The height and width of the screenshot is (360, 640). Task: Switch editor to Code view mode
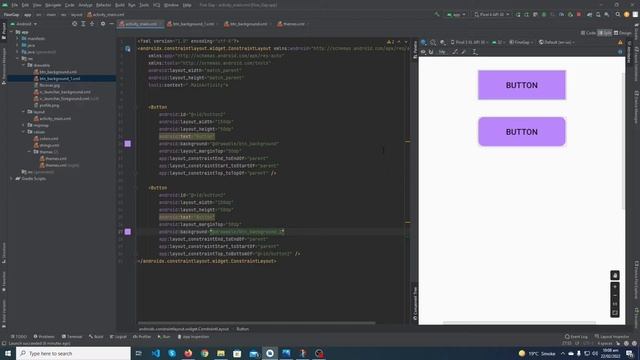coord(588,33)
